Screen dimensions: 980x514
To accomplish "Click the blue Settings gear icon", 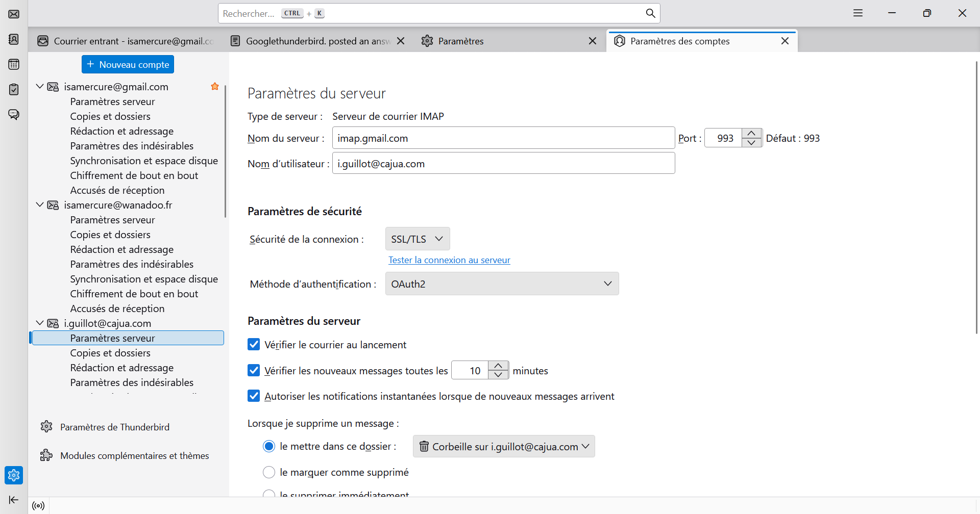I will tap(14, 475).
